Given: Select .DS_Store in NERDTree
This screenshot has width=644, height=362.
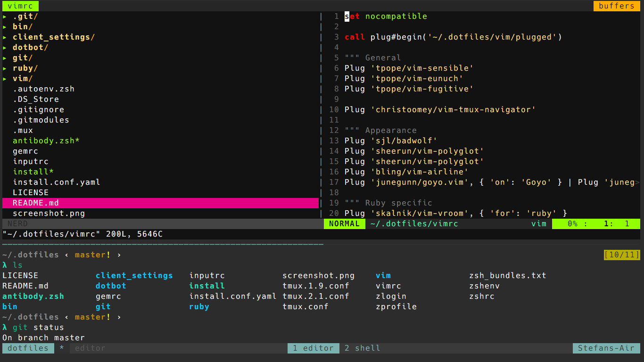Looking at the screenshot, I should pos(36,99).
